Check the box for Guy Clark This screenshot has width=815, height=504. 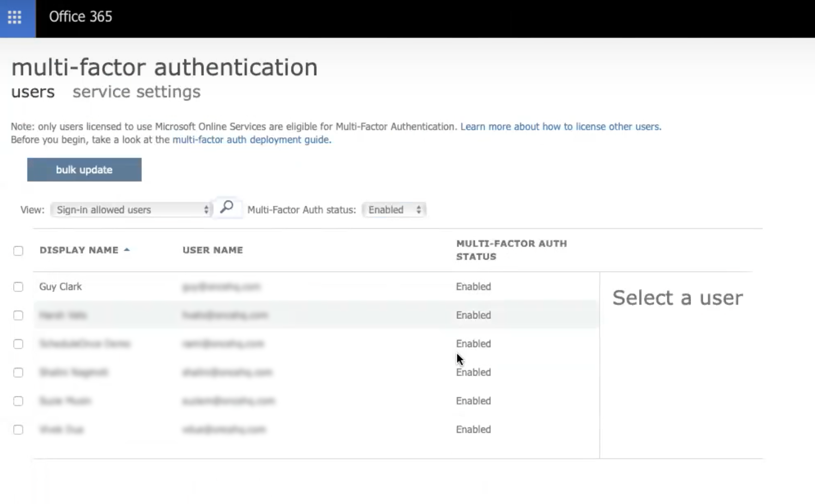coord(19,287)
